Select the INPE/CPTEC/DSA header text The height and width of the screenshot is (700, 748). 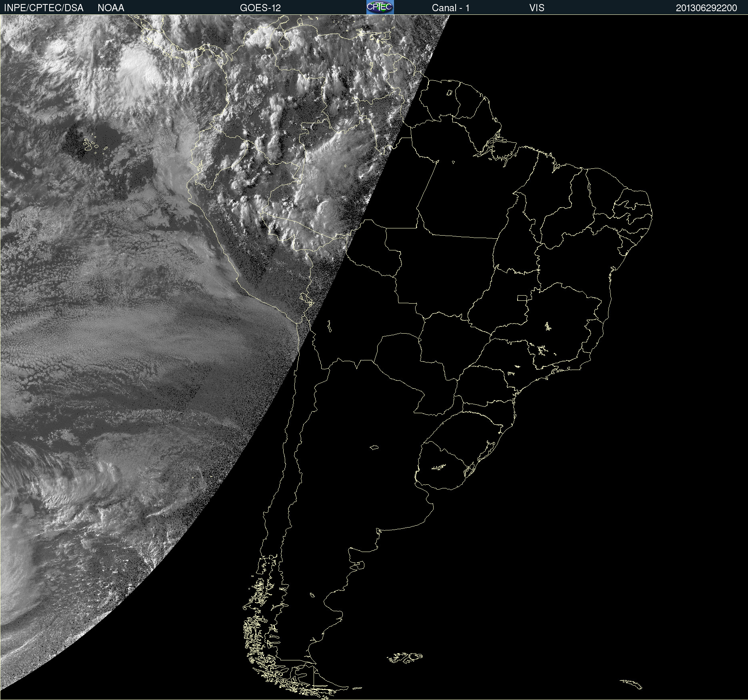pyautogui.click(x=44, y=8)
